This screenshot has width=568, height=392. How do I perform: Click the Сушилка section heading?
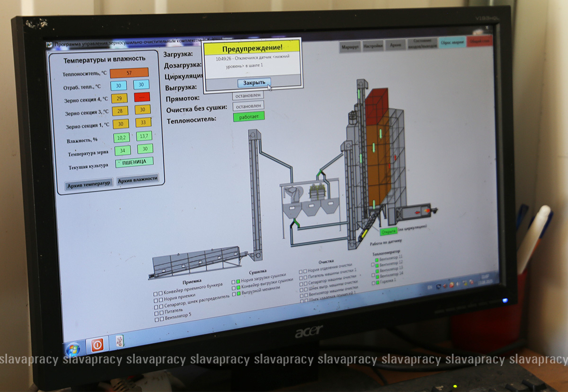coord(259,272)
